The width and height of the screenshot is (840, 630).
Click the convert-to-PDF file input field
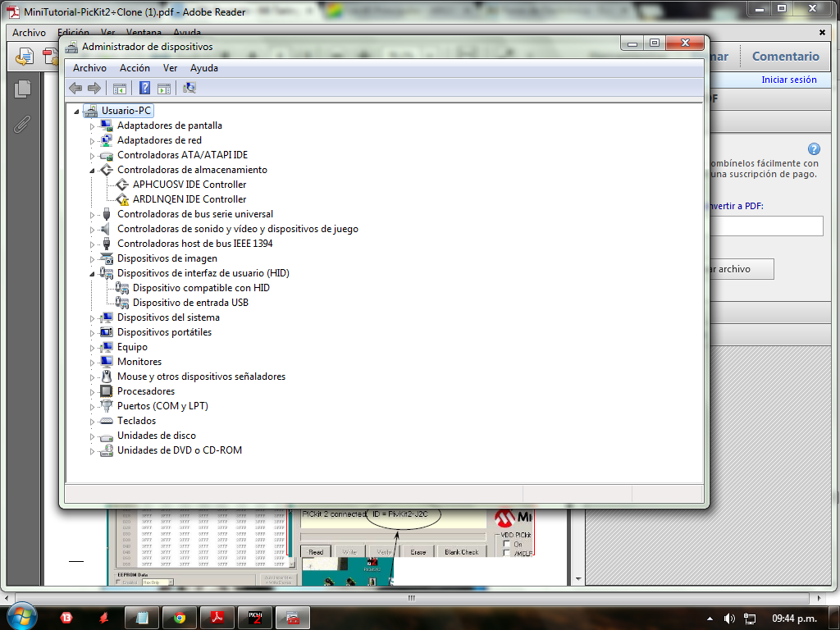[x=766, y=226]
